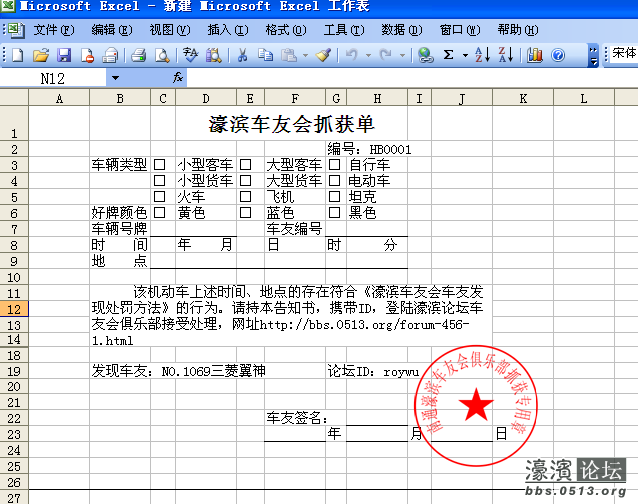Open the 数据(D) menu
Viewport: 638px width, 504px height.
click(402, 30)
